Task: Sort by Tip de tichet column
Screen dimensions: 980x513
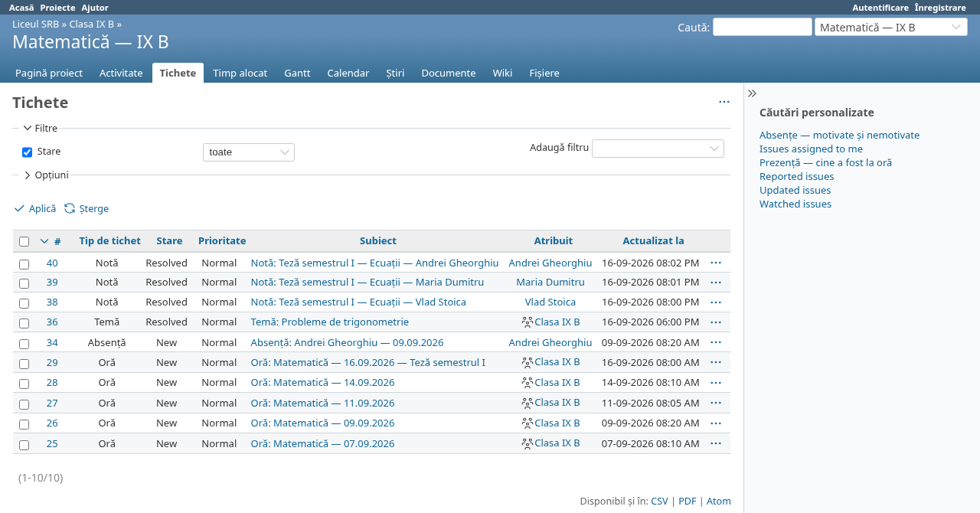Action: click(109, 240)
